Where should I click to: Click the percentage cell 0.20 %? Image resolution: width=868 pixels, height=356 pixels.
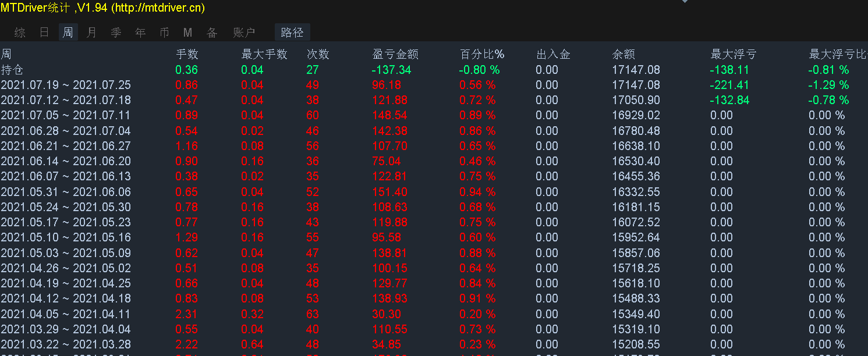click(x=478, y=314)
